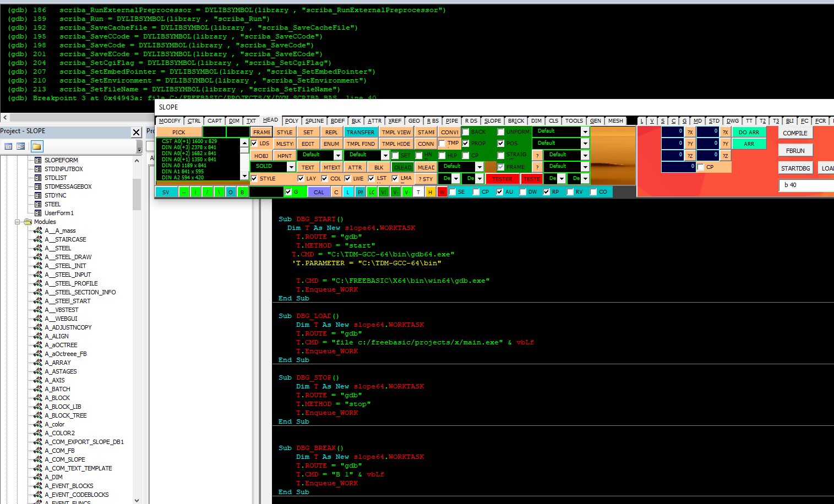This screenshot has width=834, height=504.
Task: Open the CAL calculator tool
Action: point(318,191)
